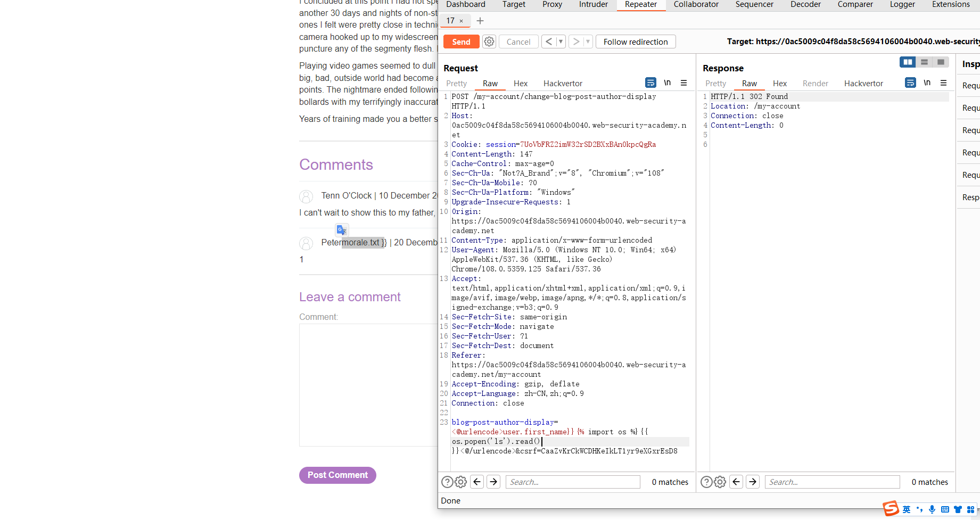The image size is (980, 520).
Task: Add a new Repeater tab
Action: pos(480,21)
